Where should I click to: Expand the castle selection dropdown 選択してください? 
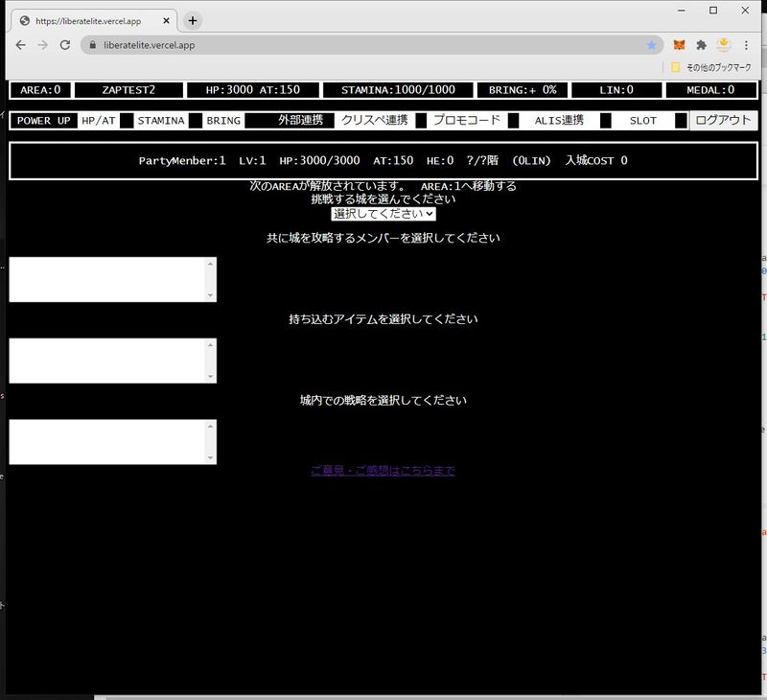tap(383, 214)
